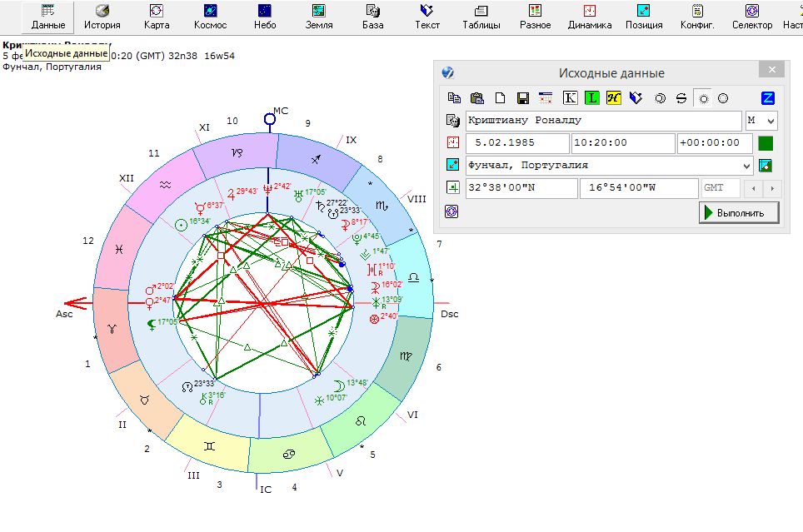Click the Aries sign segment near Asc
This screenshot has height=532, width=803.
(x=112, y=329)
